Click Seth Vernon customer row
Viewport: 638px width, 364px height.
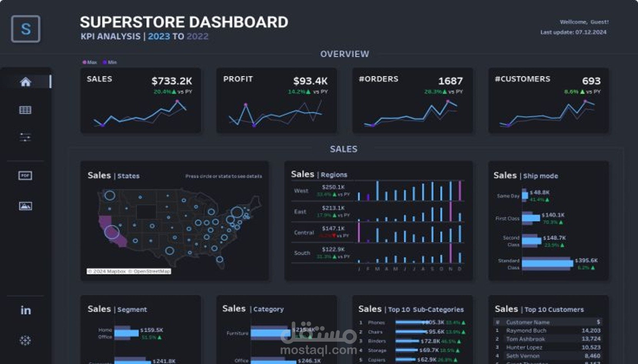tap(548, 356)
